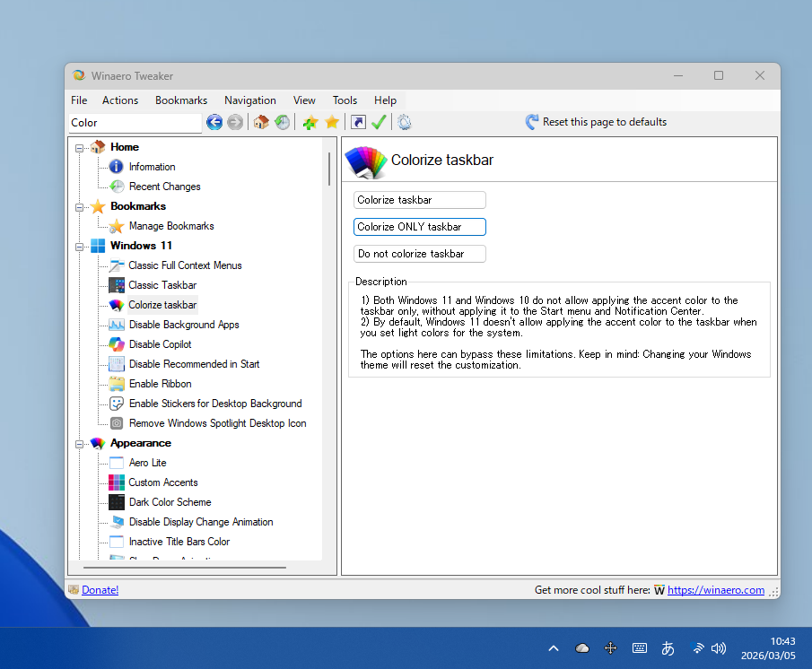Click Colorize ONLY taskbar button
This screenshot has width=812, height=669.
(420, 227)
